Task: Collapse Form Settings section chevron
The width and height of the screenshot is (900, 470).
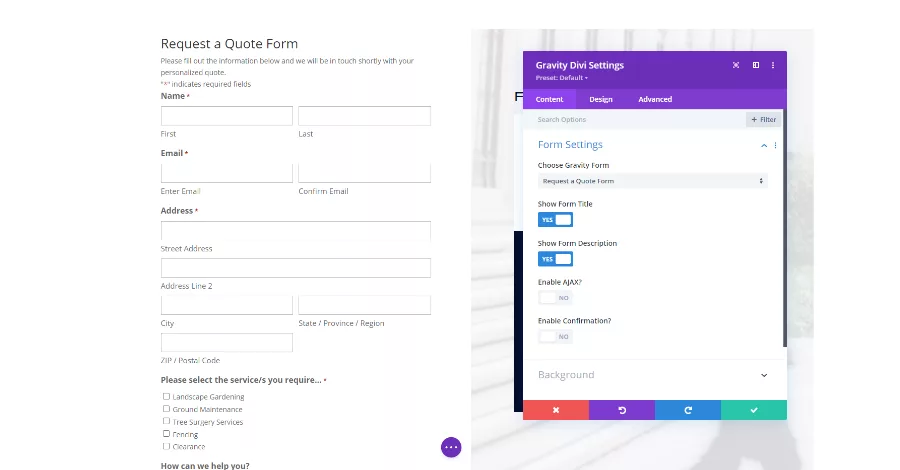Action: (x=764, y=145)
